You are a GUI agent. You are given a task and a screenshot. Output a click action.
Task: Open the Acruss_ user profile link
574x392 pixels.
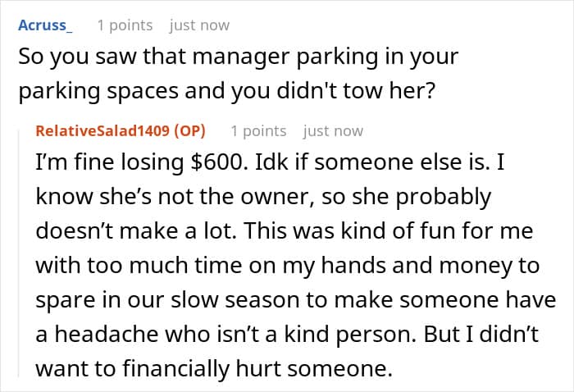pyautogui.click(x=45, y=25)
